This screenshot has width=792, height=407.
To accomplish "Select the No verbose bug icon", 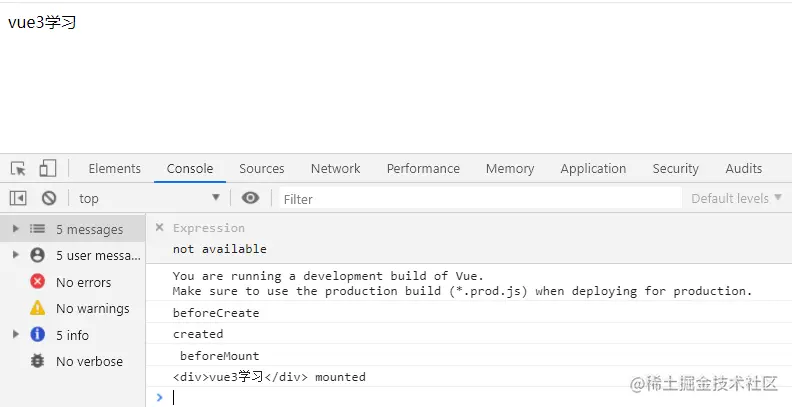I will pyautogui.click(x=38, y=361).
